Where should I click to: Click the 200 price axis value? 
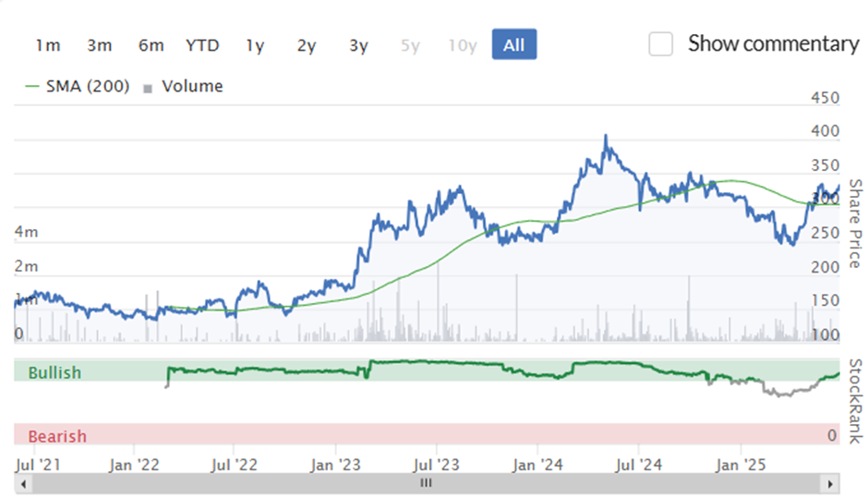coord(825,268)
